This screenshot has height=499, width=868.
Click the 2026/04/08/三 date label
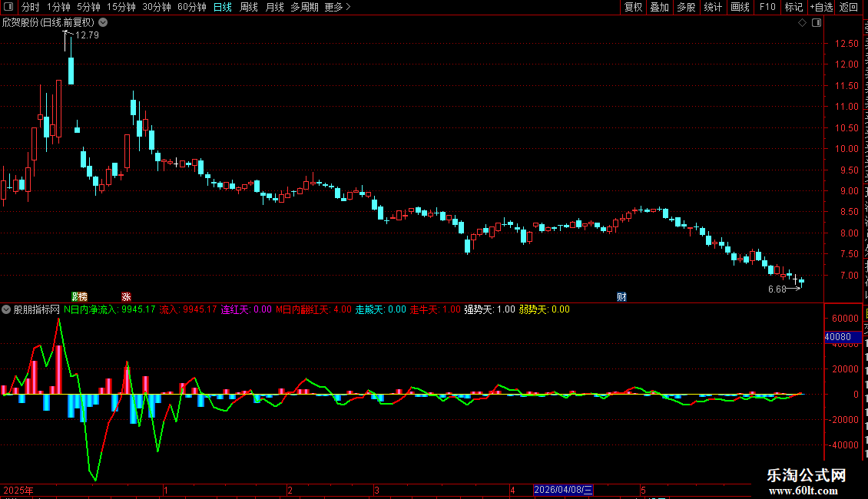[563, 490]
